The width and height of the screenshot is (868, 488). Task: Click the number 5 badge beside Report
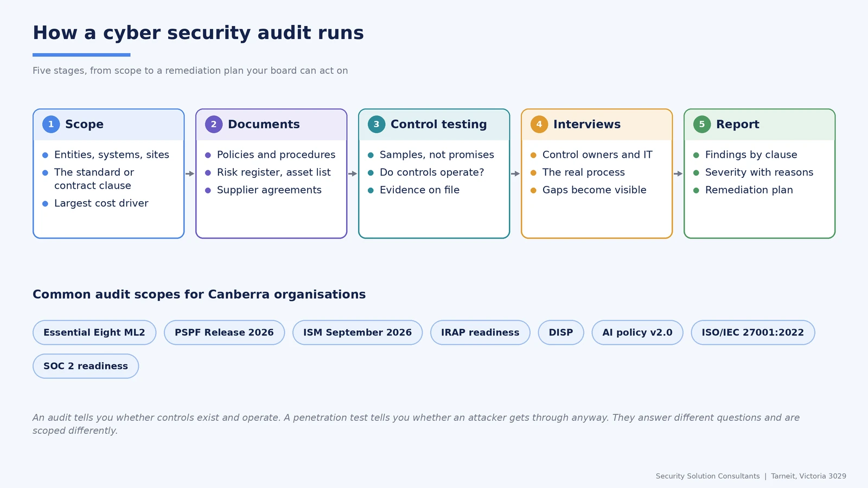coord(702,124)
